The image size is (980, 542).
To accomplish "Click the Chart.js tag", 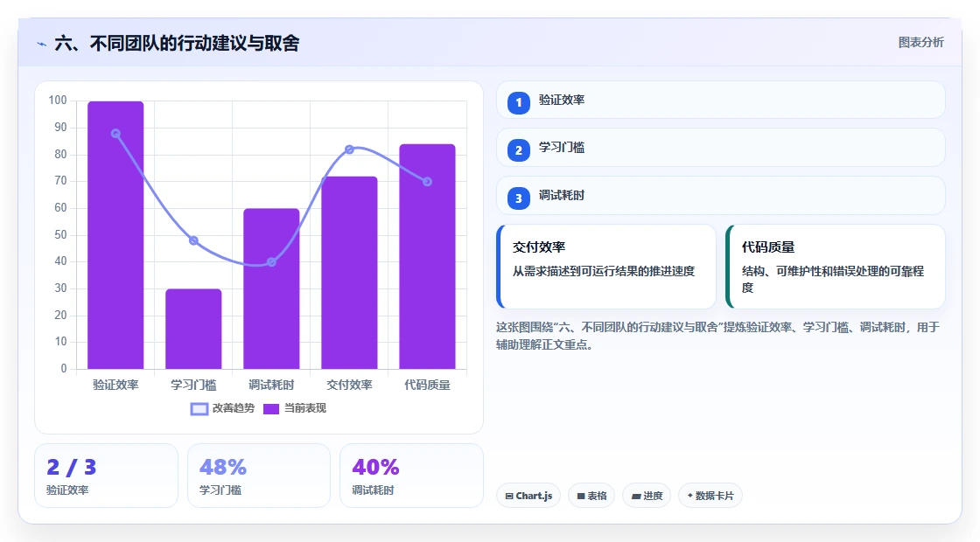I will click(x=528, y=496).
